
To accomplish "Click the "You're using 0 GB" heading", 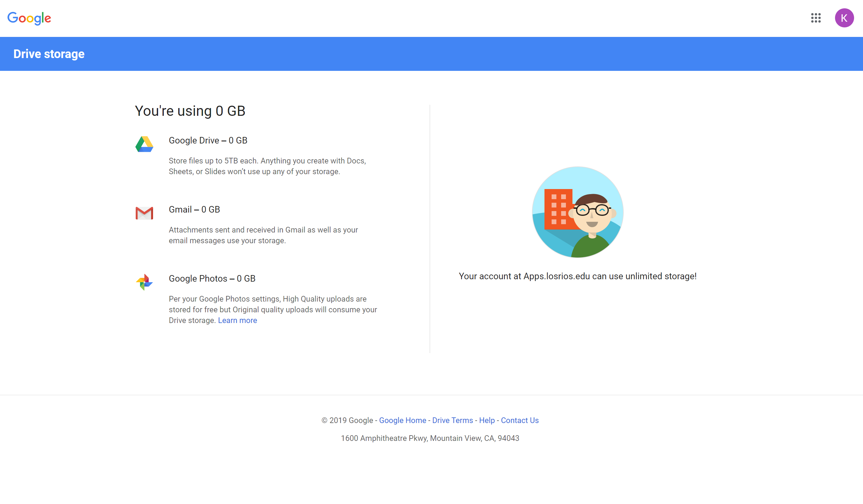I will click(x=190, y=111).
